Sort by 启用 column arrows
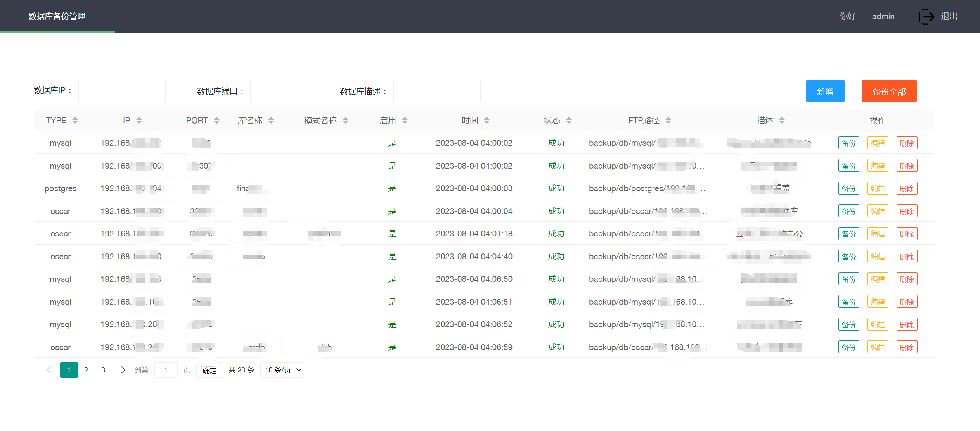Viewport: 980px width, 431px height. pyautogui.click(x=405, y=121)
